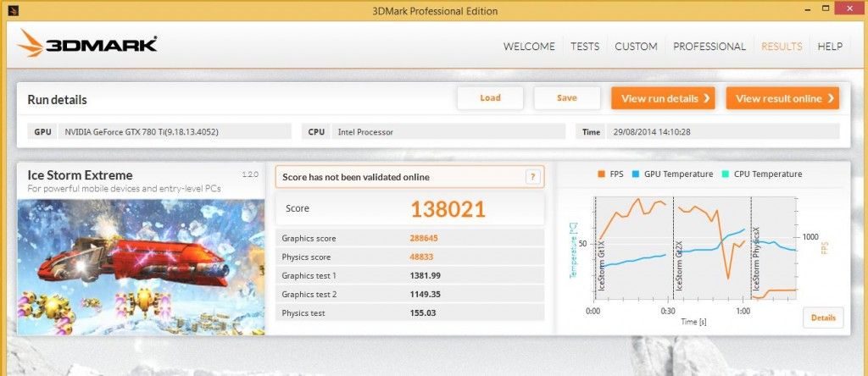Open the CUSTOM tab
Screen dimensions: 868x376
636,47
